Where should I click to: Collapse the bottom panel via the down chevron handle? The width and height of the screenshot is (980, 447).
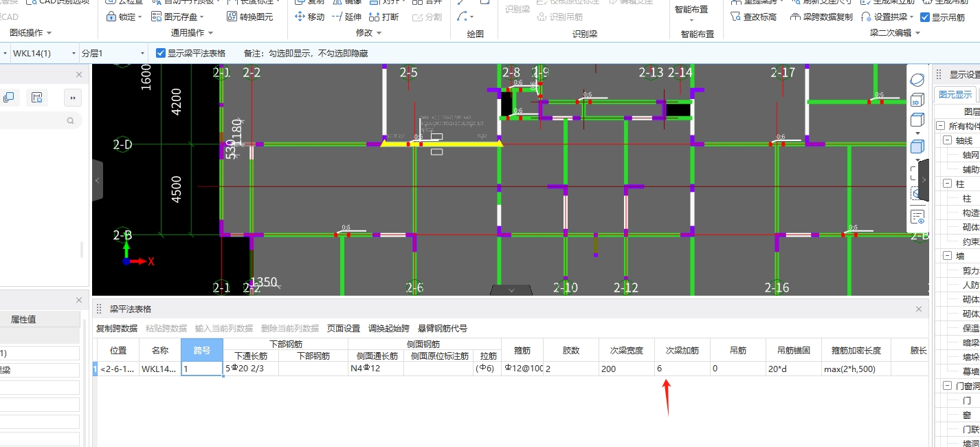(x=511, y=290)
